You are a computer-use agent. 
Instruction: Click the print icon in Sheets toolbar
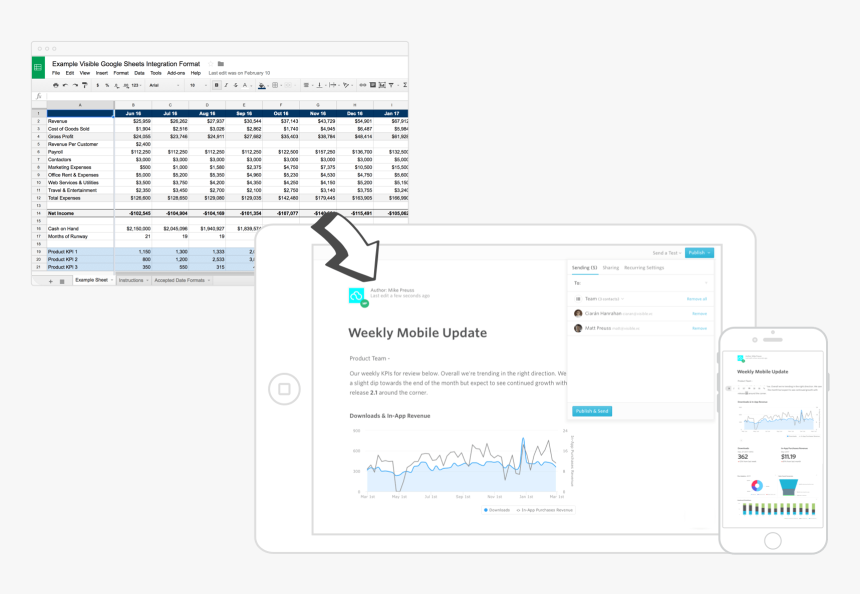coord(55,85)
